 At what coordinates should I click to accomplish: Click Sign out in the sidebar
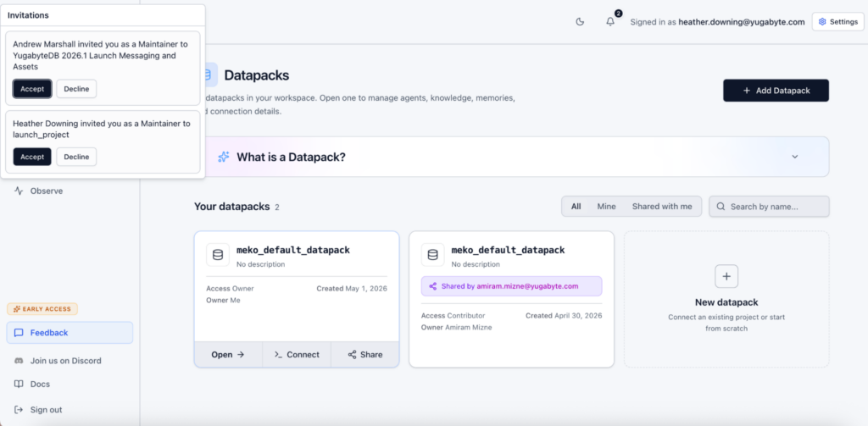pos(46,410)
